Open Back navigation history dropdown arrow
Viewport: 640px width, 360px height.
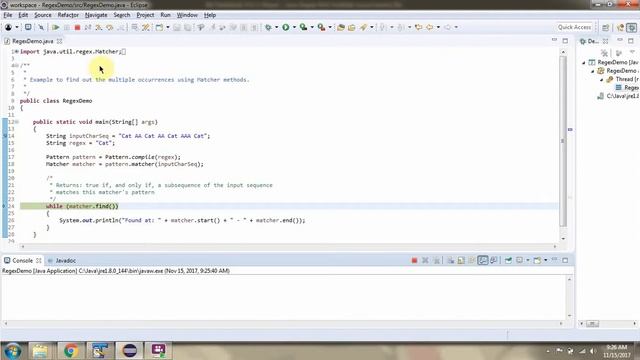(438, 27)
